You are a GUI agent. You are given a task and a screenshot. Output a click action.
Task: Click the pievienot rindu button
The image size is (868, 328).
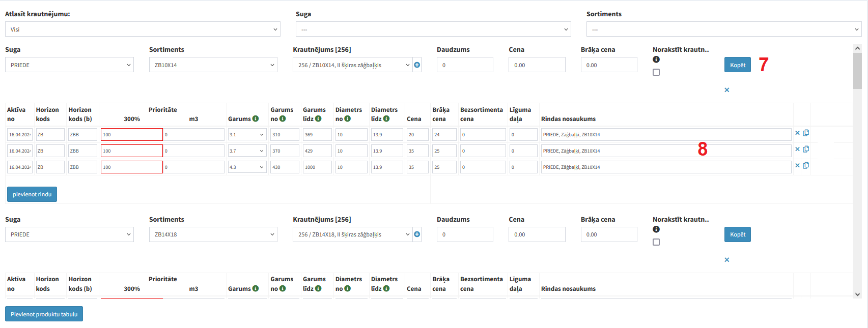tap(32, 194)
